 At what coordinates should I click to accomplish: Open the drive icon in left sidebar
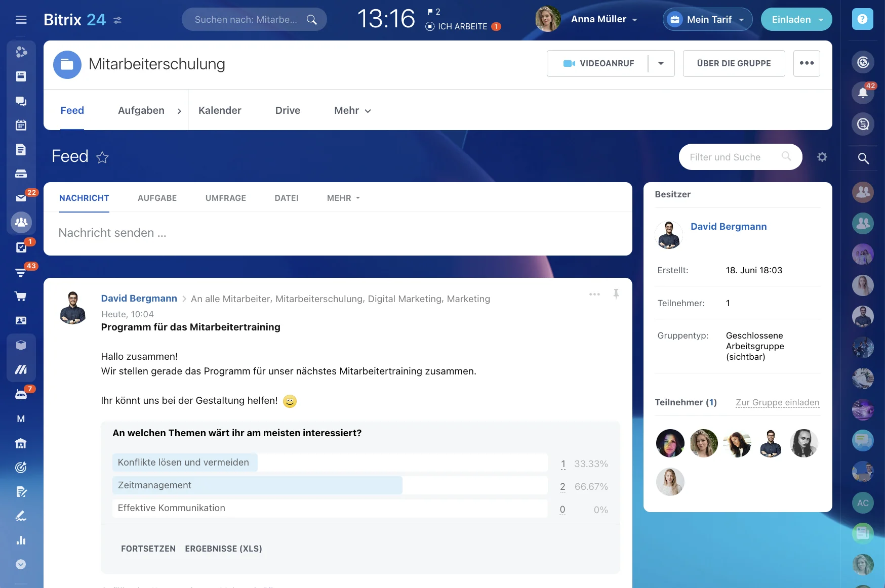pyautogui.click(x=21, y=174)
